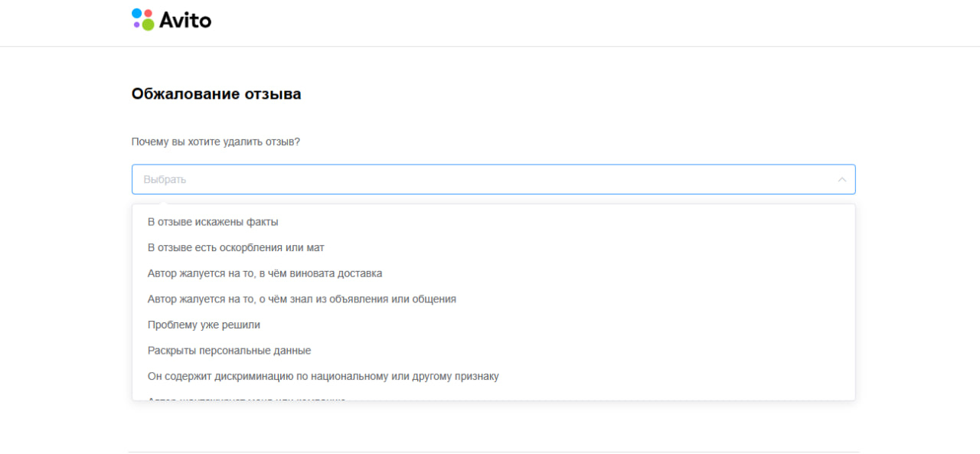This screenshot has height=454, width=980.
Task: Choose "Проблему уже решили" reason
Action: tap(204, 325)
